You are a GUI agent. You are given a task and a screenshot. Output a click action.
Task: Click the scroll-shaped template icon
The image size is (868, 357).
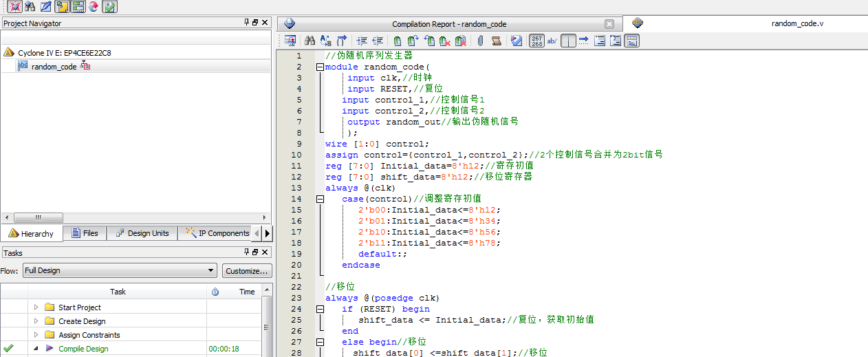click(496, 41)
